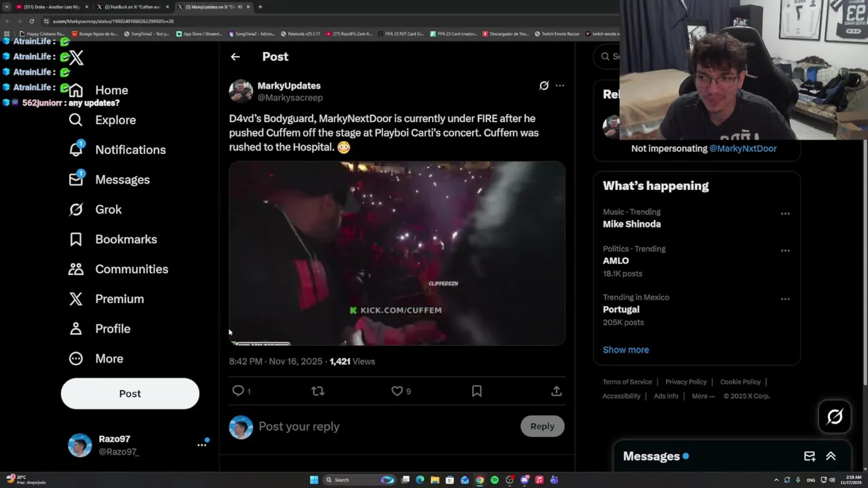Play the Cuffem concert video
The height and width of the screenshot is (488, 868).
pyautogui.click(x=397, y=253)
